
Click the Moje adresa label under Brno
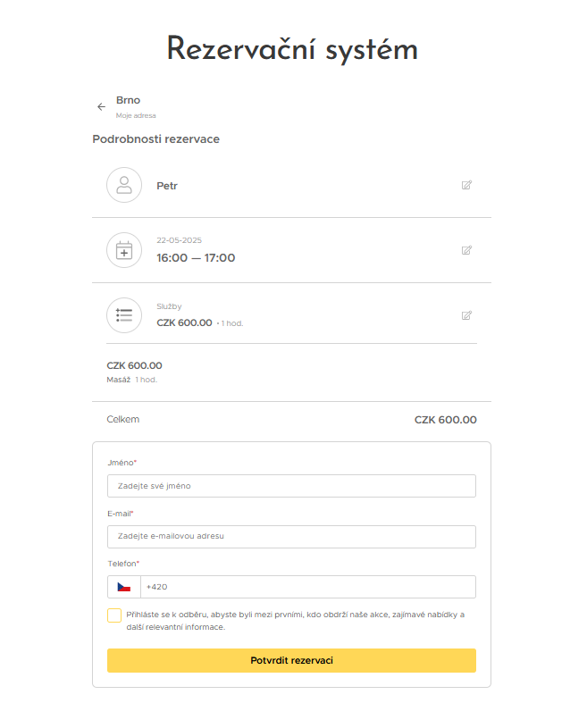(x=136, y=115)
